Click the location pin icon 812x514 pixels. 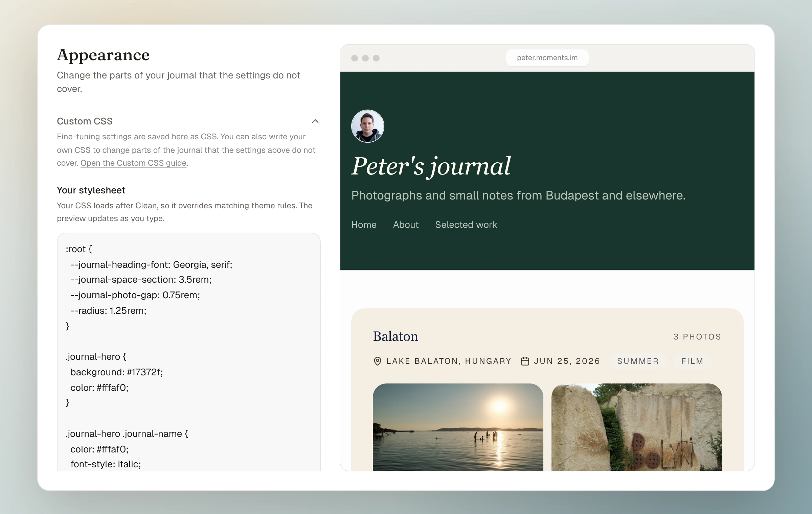(377, 361)
